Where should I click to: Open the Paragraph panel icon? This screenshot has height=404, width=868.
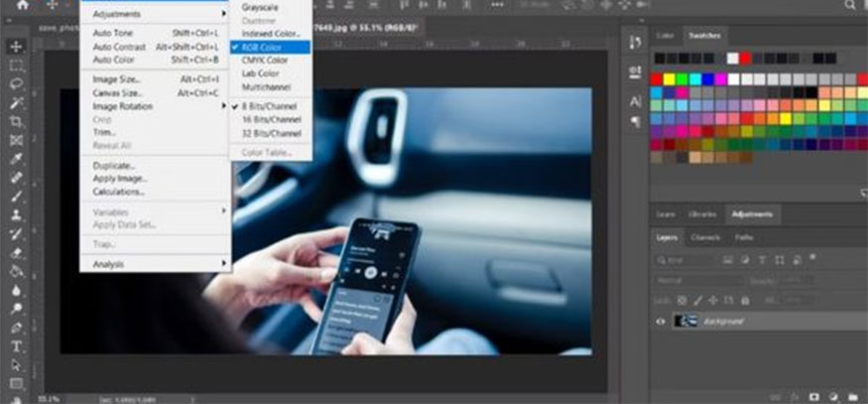636,121
